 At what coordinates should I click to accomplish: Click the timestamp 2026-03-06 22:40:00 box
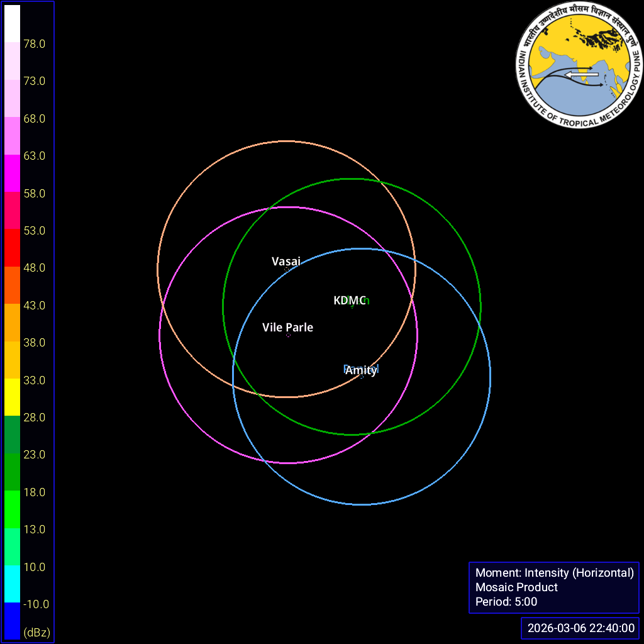tap(580, 628)
